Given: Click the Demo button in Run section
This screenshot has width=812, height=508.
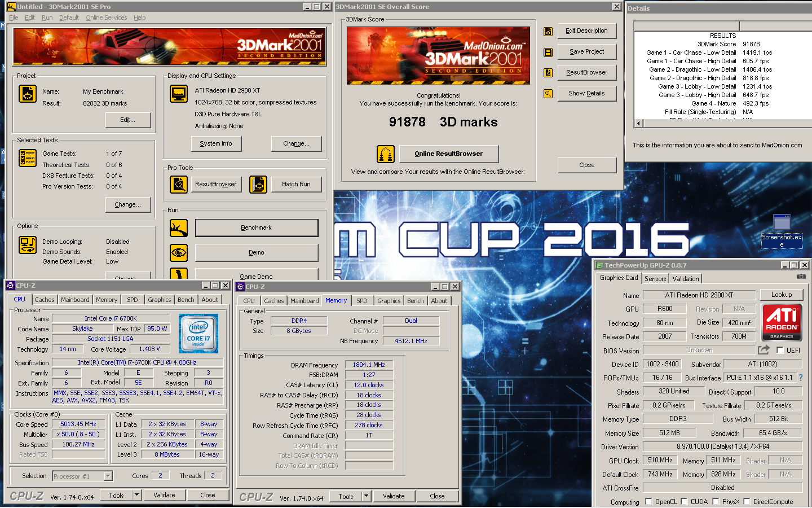Looking at the screenshot, I should 257,252.
